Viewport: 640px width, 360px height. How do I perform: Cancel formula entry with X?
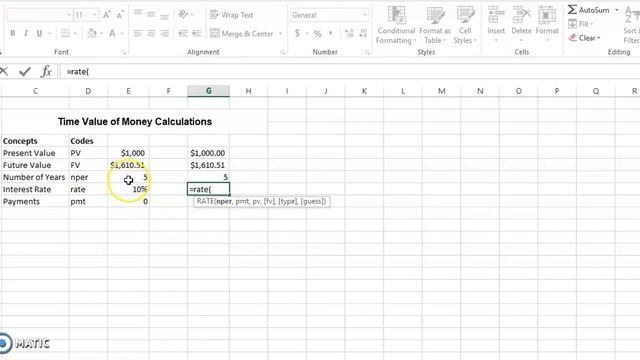[x=4, y=71]
